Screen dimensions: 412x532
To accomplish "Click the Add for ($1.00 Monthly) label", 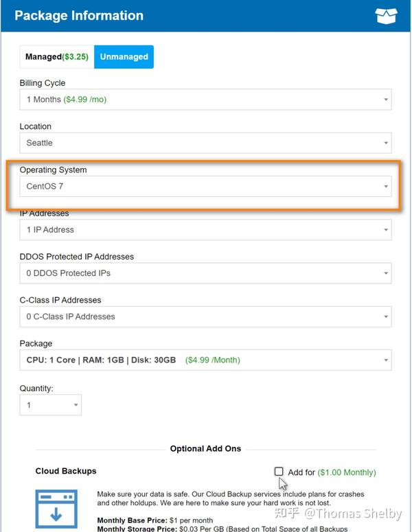I will click(x=332, y=472).
